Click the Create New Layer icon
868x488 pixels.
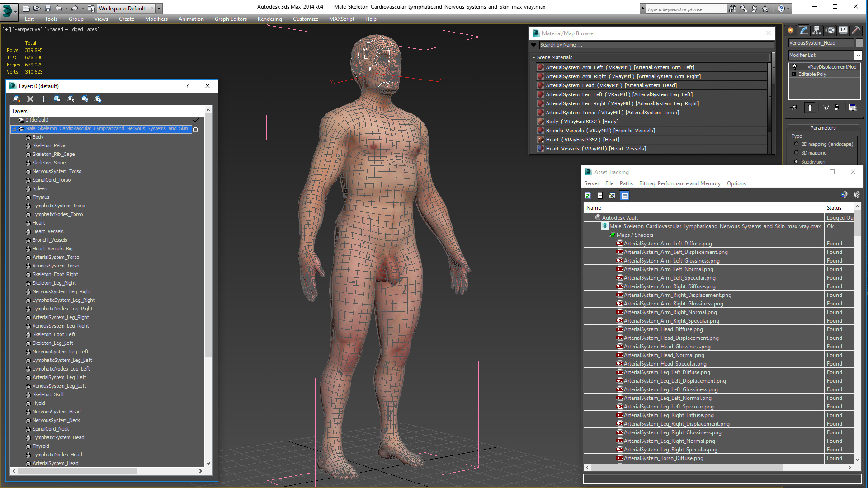tap(17, 99)
